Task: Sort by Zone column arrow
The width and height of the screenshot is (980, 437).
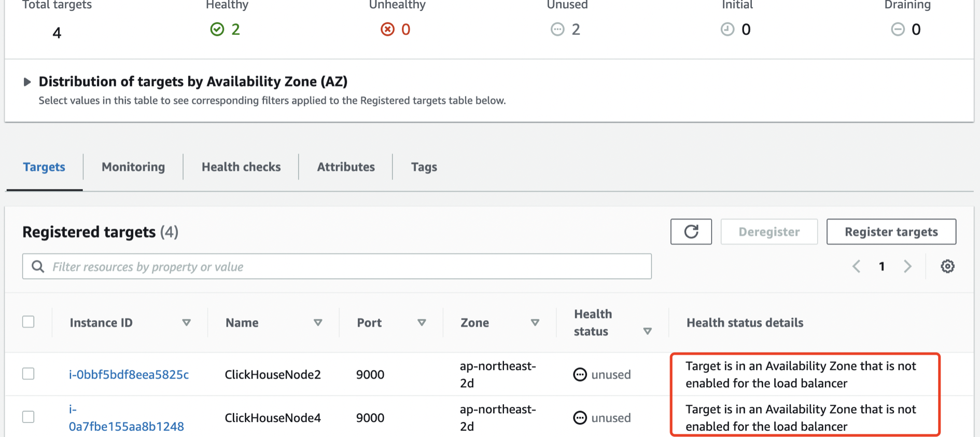Action: tap(535, 323)
